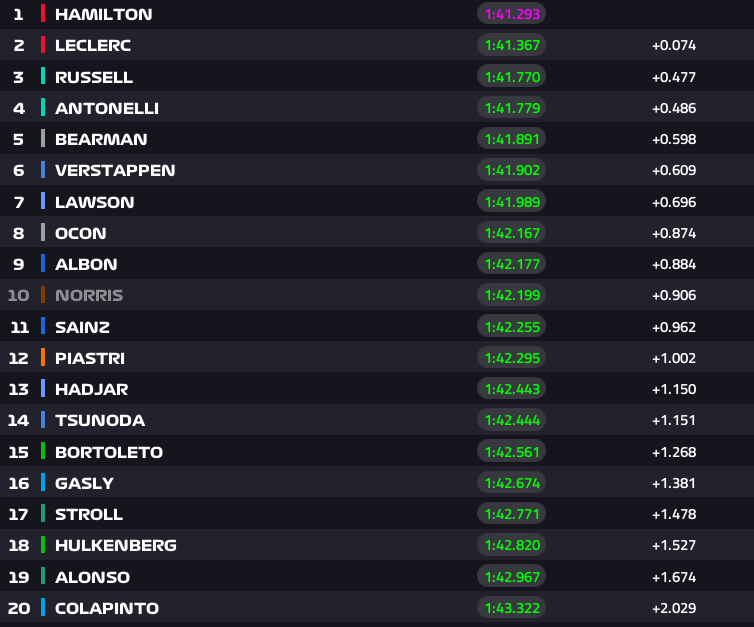Click Bearman's 1:41.891 lap time pill
This screenshot has width=754, height=627.
511,139
